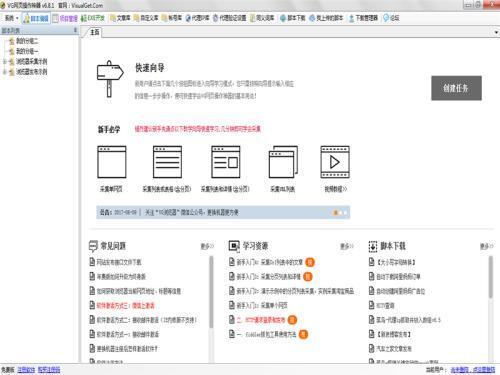Start the 采集URL列表 tutorial icon
The height and width of the screenshot is (375, 500).
click(283, 162)
